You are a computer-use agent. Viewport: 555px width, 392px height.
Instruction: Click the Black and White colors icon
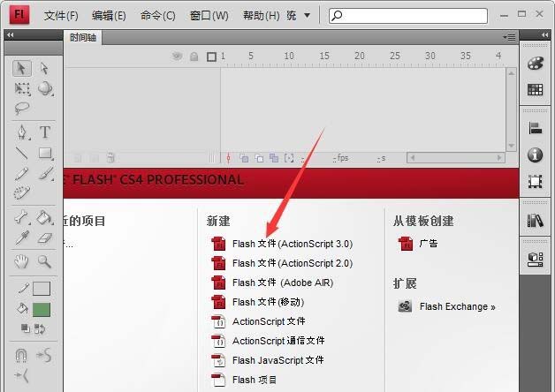25,328
